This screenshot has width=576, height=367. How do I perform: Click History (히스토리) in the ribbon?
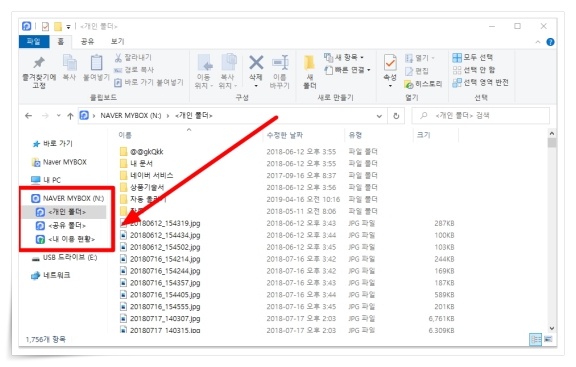pos(423,84)
